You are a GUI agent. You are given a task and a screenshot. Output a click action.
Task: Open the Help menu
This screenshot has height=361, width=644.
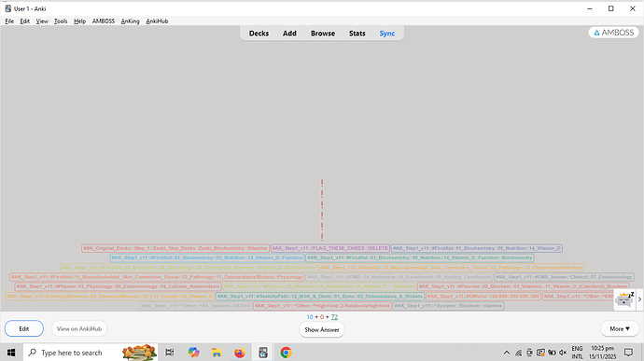point(79,21)
